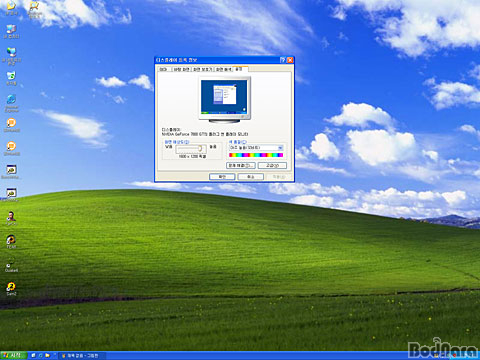Select the upper orange 3DMark icon
This screenshot has height=360, width=480.
pos(11,125)
